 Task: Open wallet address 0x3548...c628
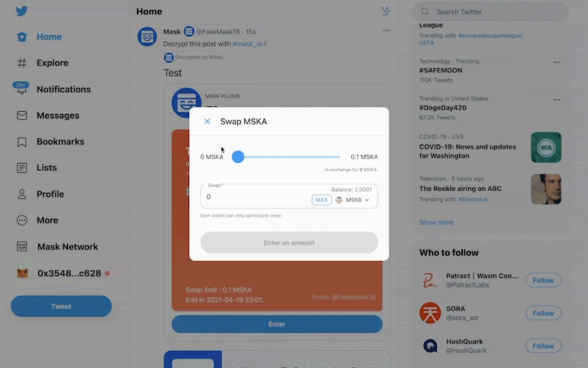point(69,273)
